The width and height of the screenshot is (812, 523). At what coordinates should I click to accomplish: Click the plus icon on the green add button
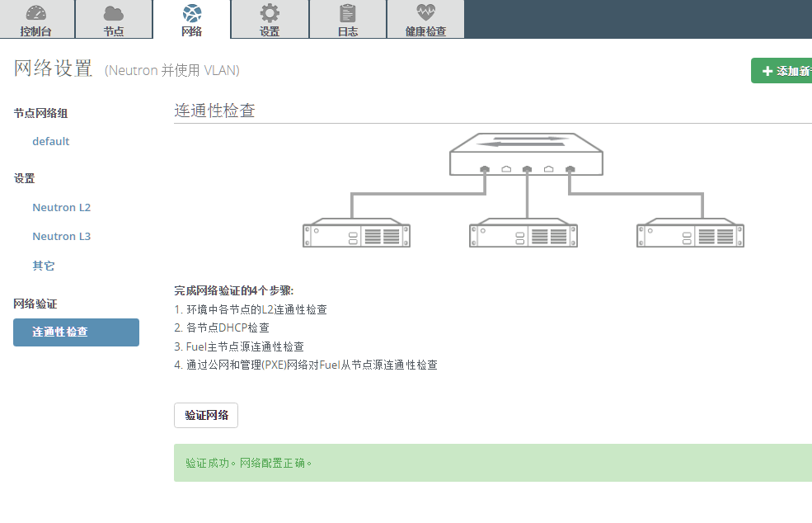pyautogui.click(x=767, y=72)
